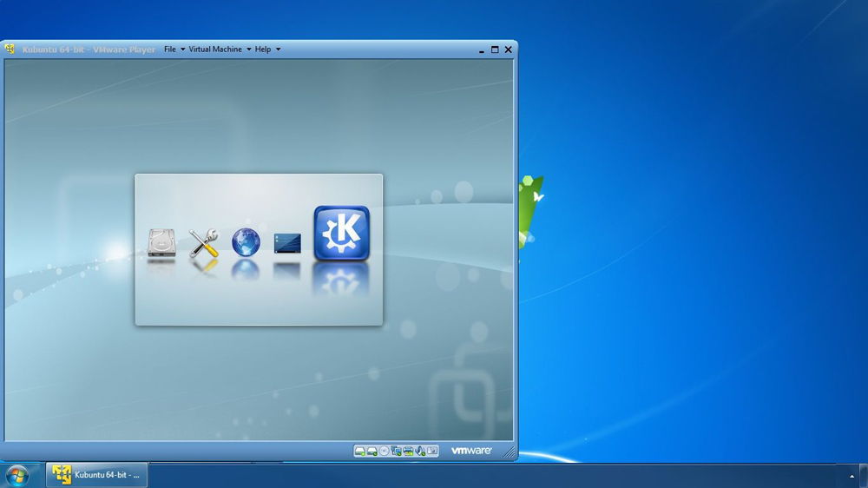Select the Kubuntu 64-bit taskbar button

pos(96,475)
